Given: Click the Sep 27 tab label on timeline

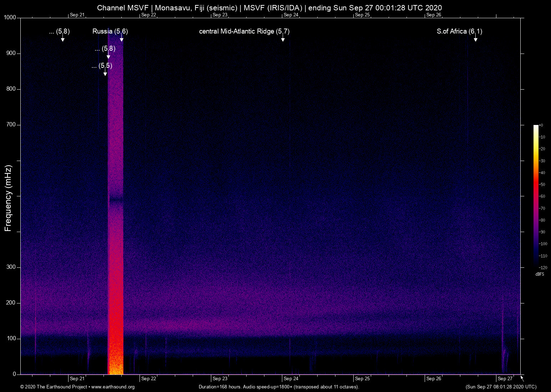Looking at the screenshot, I should click(x=504, y=378).
